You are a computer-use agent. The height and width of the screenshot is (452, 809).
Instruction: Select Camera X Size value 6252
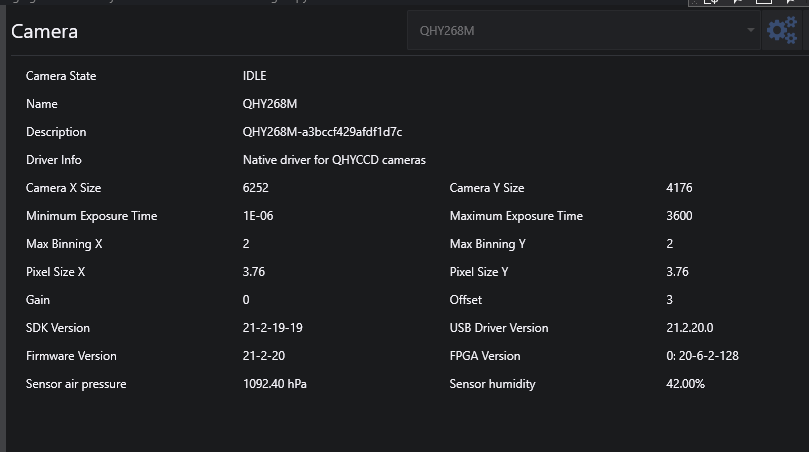[256, 188]
